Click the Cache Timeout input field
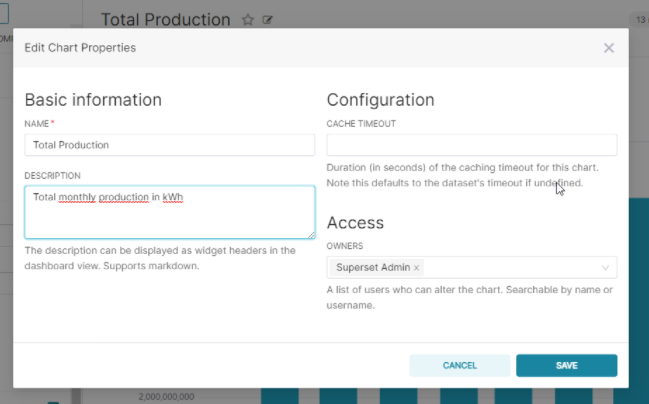Screen dimensions: 649x404 click(x=472, y=145)
